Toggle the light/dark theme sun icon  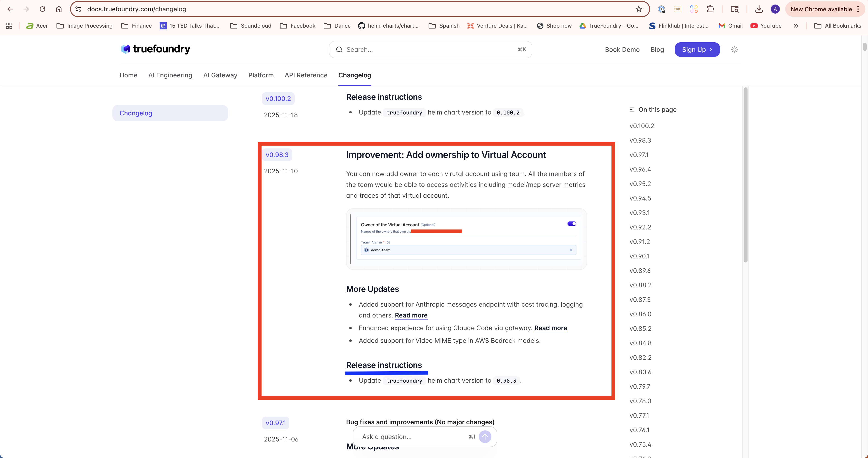734,50
